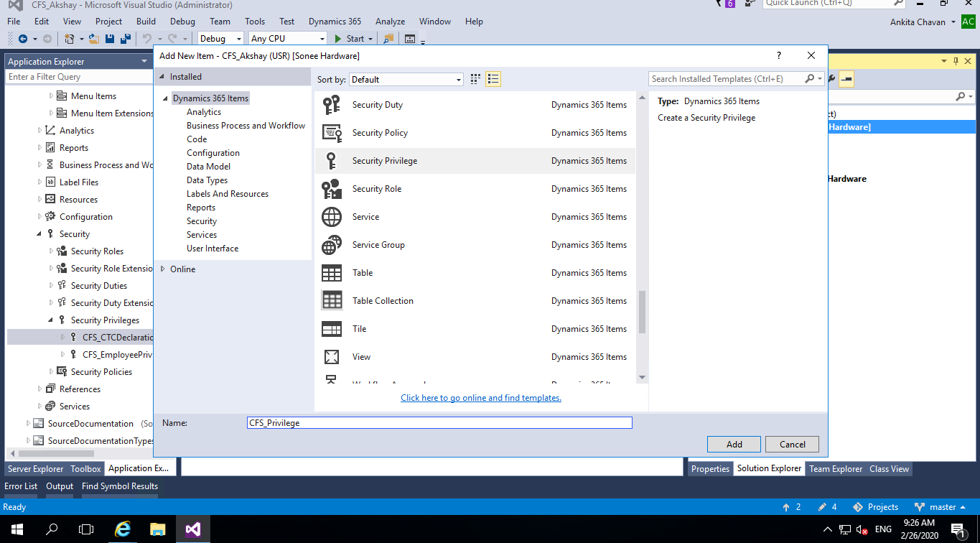Click the Open File toolbar icon
980x543 pixels.
pyautogui.click(x=95, y=39)
